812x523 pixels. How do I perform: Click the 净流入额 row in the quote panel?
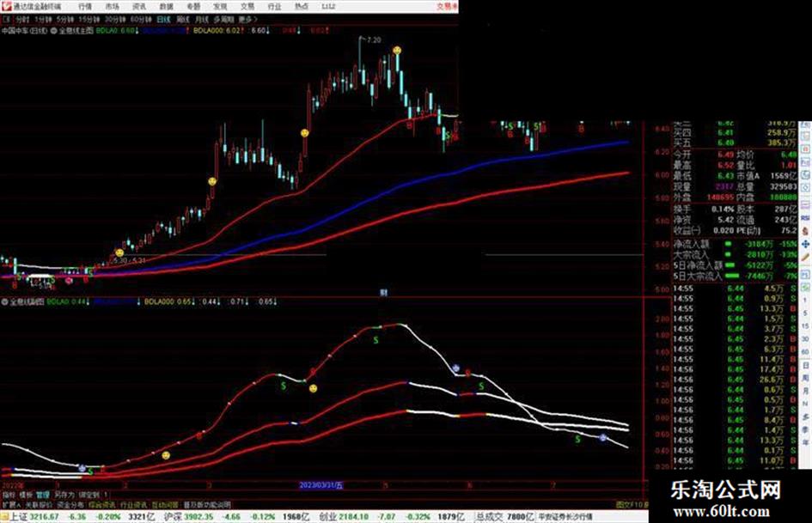(736, 243)
